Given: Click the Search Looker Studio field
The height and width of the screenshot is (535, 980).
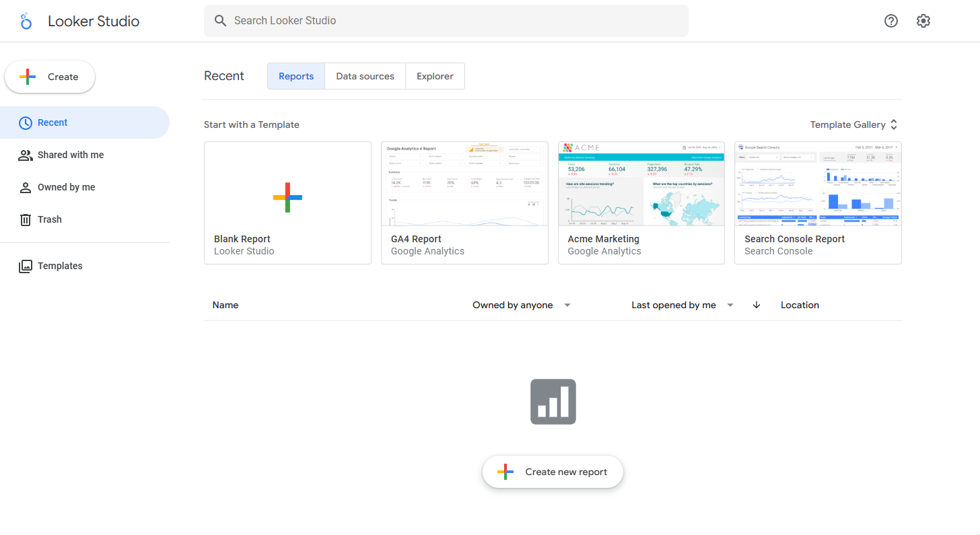Looking at the screenshot, I should pyautogui.click(x=446, y=21).
